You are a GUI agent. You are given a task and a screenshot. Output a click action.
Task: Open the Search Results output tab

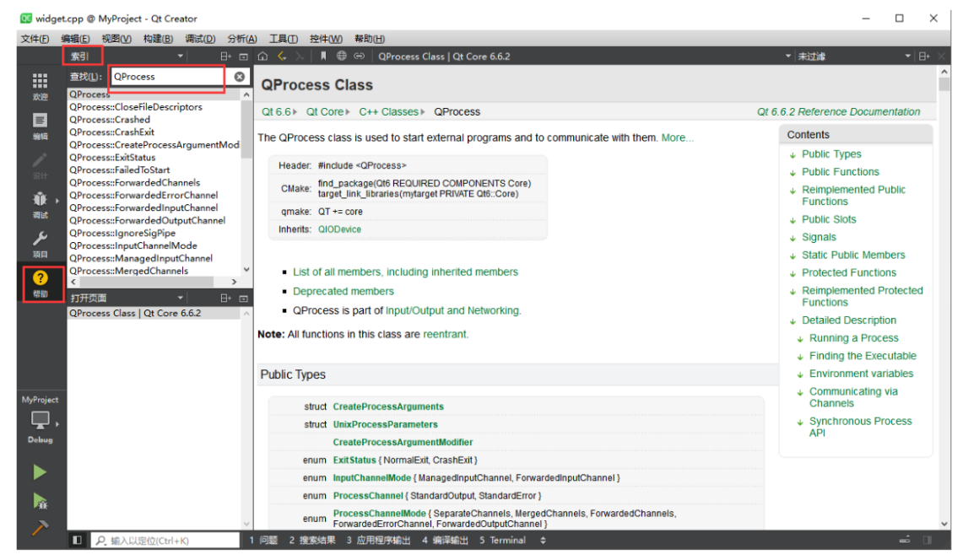pyautogui.click(x=312, y=541)
